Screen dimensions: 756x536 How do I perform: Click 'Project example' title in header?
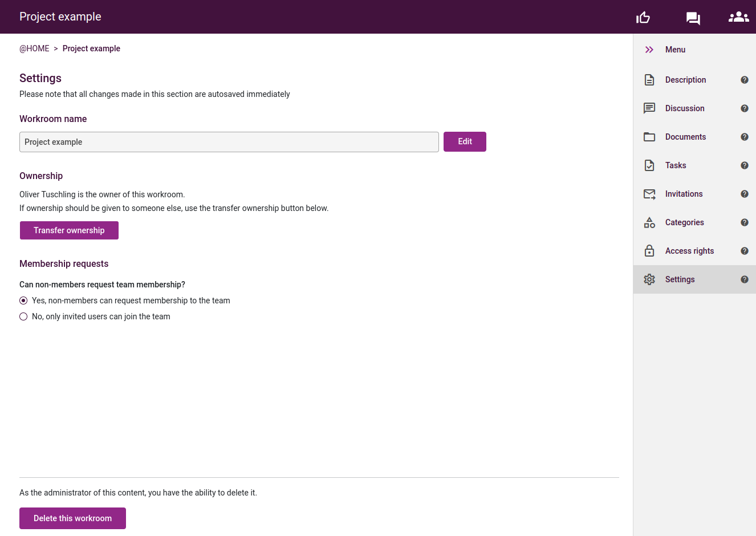pos(60,17)
